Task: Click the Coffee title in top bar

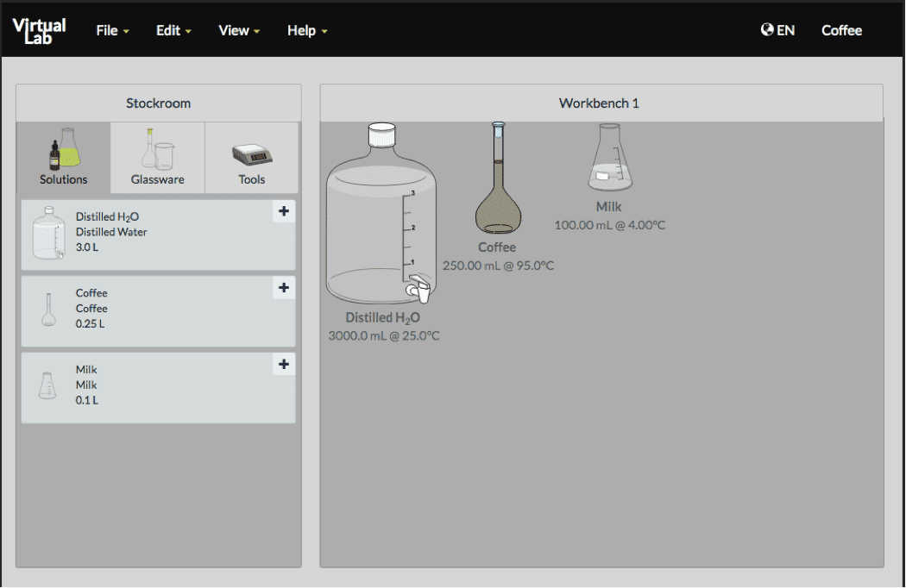Action: (841, 30)
